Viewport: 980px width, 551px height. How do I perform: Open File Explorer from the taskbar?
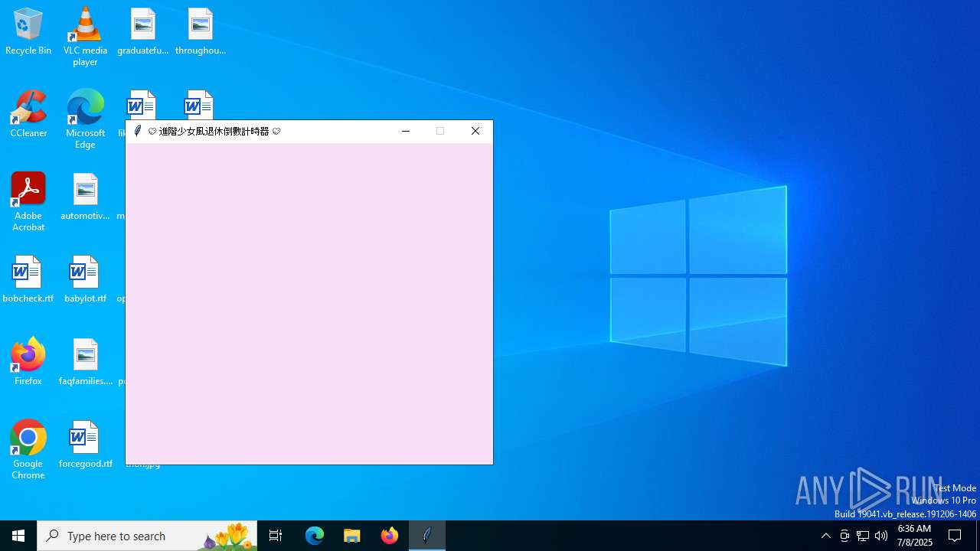[x=352, y=536]
